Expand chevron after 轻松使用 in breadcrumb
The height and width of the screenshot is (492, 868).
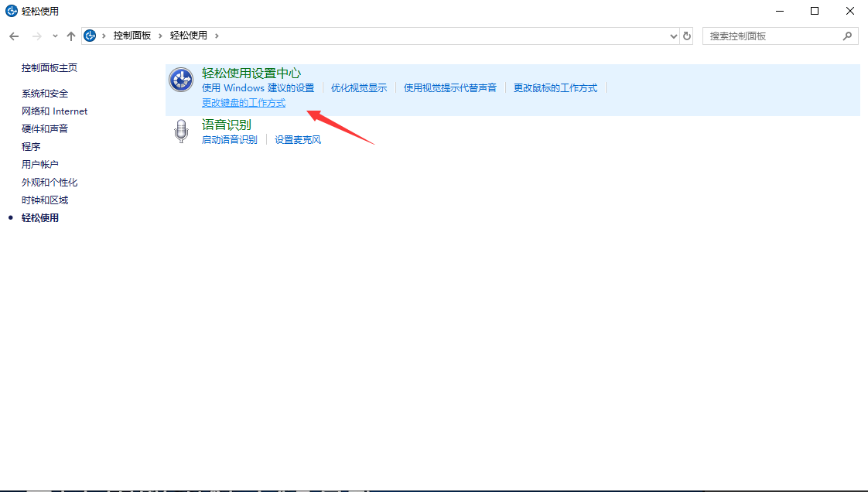coord(217,36)
